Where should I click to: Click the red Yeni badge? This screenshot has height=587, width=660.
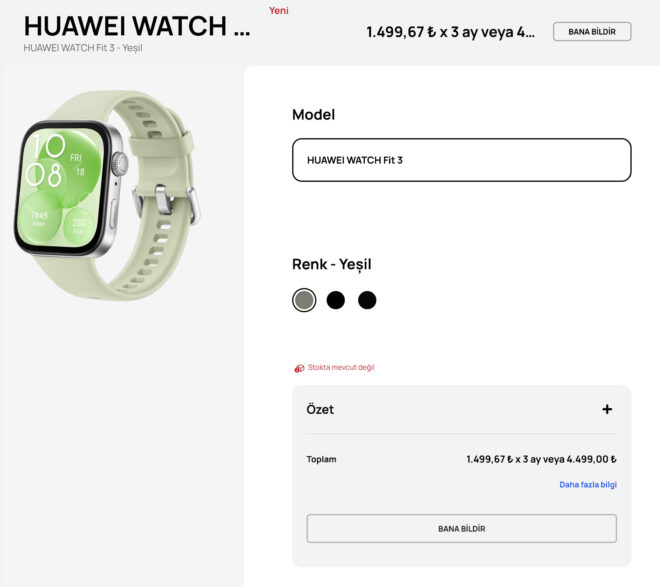pyautogui.click(x=279, y=11)
